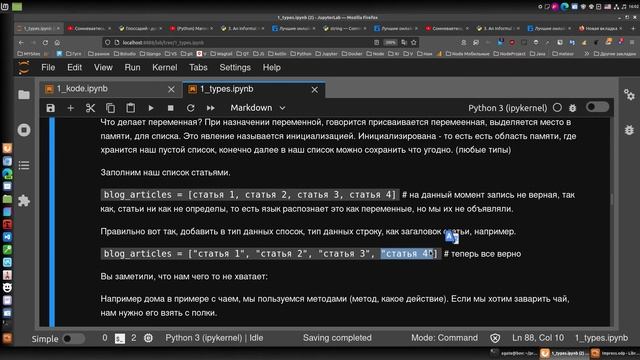
Task: Open debugger bug icon in notebook toolbar
Action: (573, 108)
